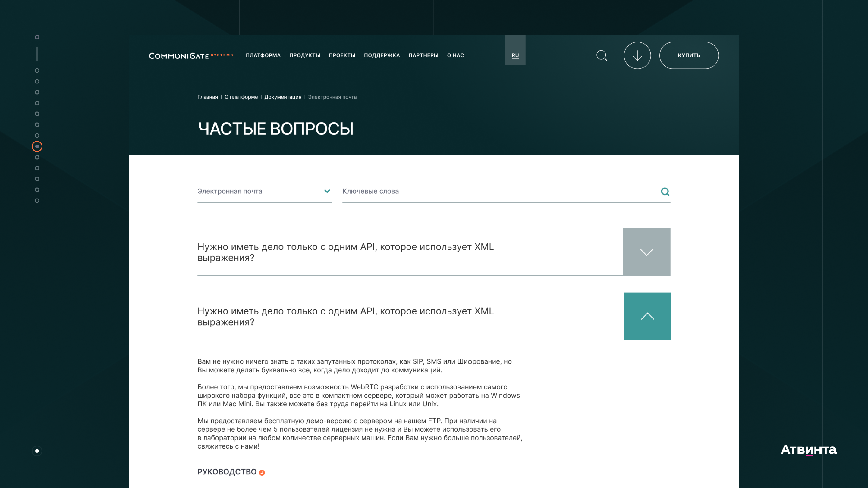
Task: Open the ПЛАТФОРМА menu item
Action: pyautogui.click(x=263, y=55)
